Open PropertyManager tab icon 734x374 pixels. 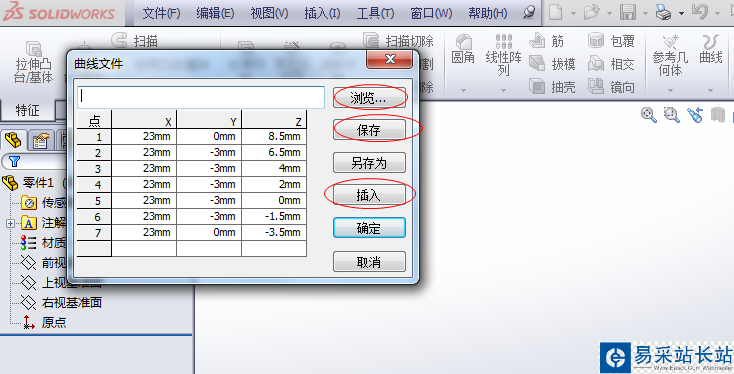[x=40, y=140]
